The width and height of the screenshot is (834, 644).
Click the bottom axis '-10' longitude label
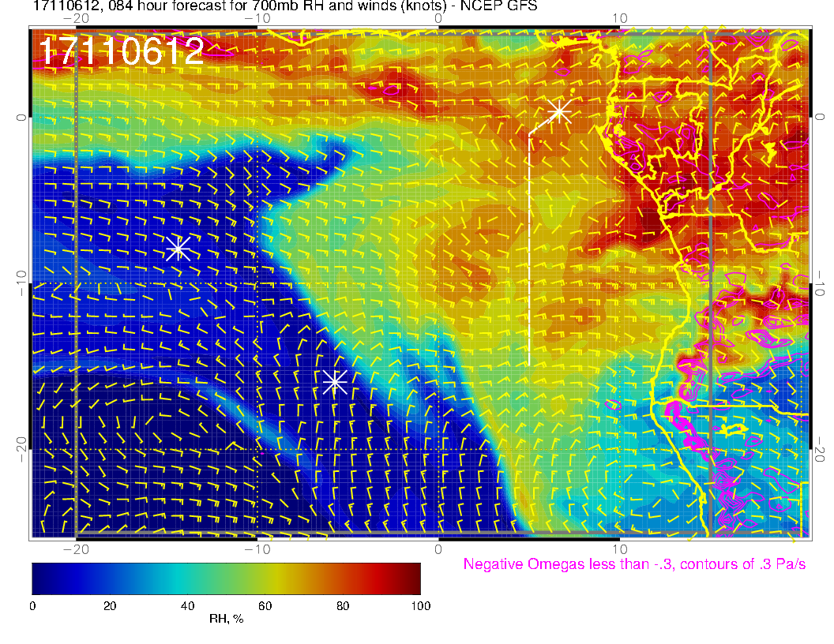pyautogui.click(x=257, y=549)
